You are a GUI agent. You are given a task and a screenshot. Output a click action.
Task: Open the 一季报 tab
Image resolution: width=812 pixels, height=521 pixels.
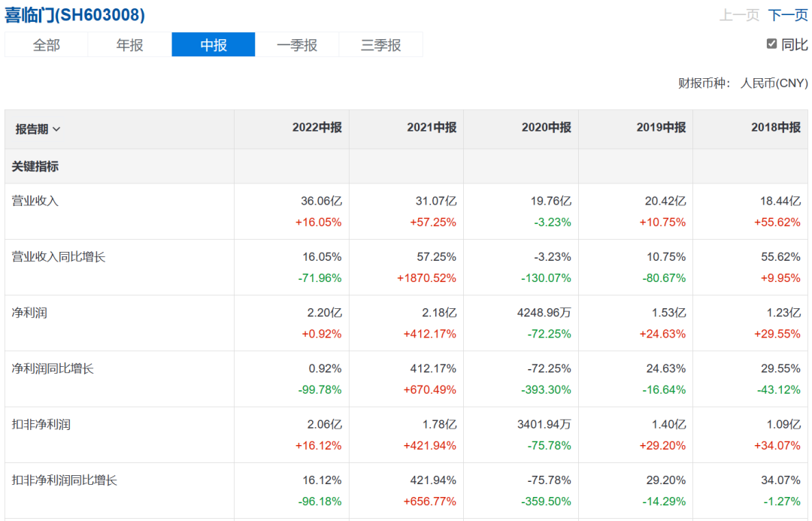(297, 45)
